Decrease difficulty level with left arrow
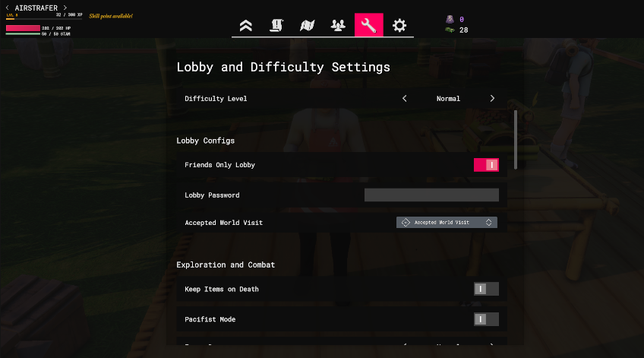This screenshot has width=644, height=358. (x=405, y=99)
